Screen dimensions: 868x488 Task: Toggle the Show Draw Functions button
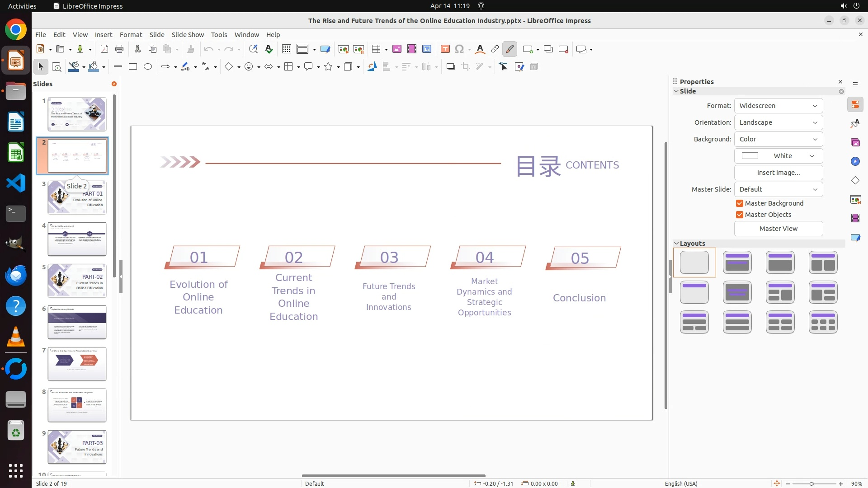point(509,49)
